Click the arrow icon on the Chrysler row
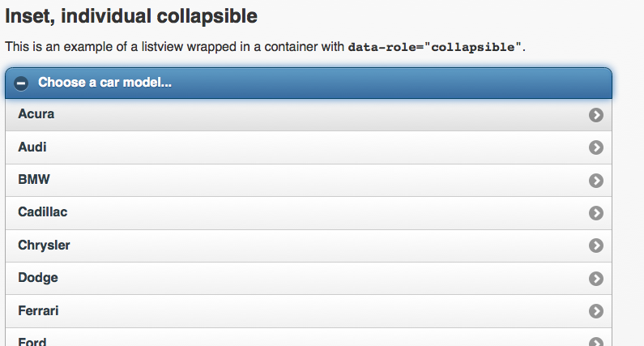 click(596, 246)
